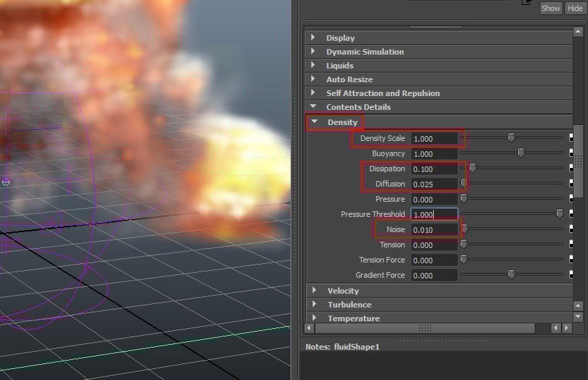
Task: Click the Tension value field
Action: (x=434, y=245)
